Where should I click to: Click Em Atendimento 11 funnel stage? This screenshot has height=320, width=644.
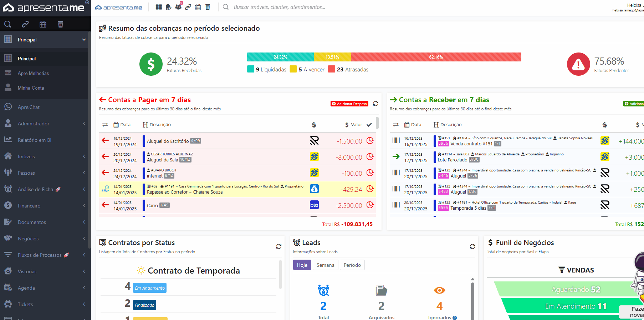(x=576, y=306)
